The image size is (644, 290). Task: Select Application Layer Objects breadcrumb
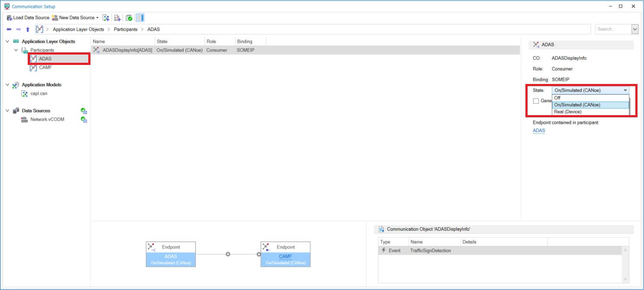coord(78,29)
